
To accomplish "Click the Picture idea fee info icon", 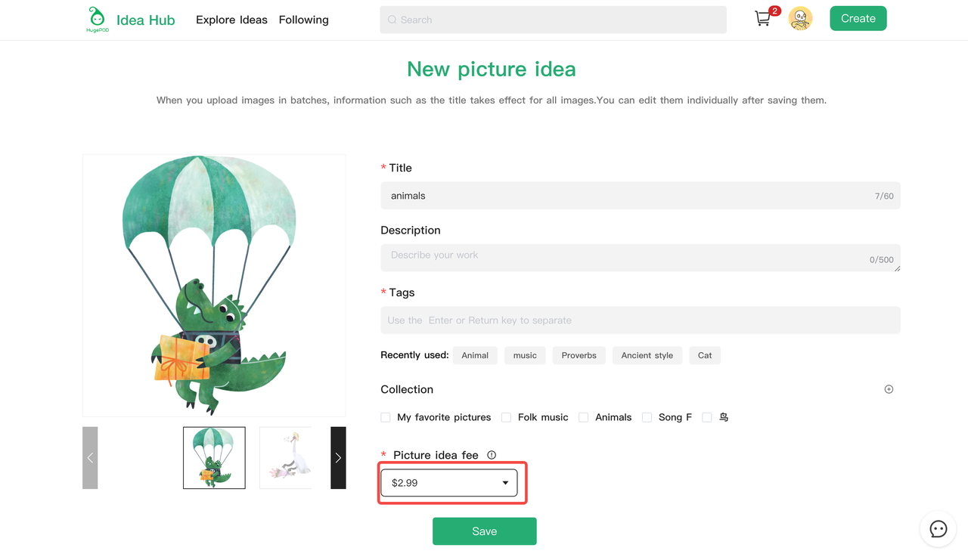I will click(492, 455).
